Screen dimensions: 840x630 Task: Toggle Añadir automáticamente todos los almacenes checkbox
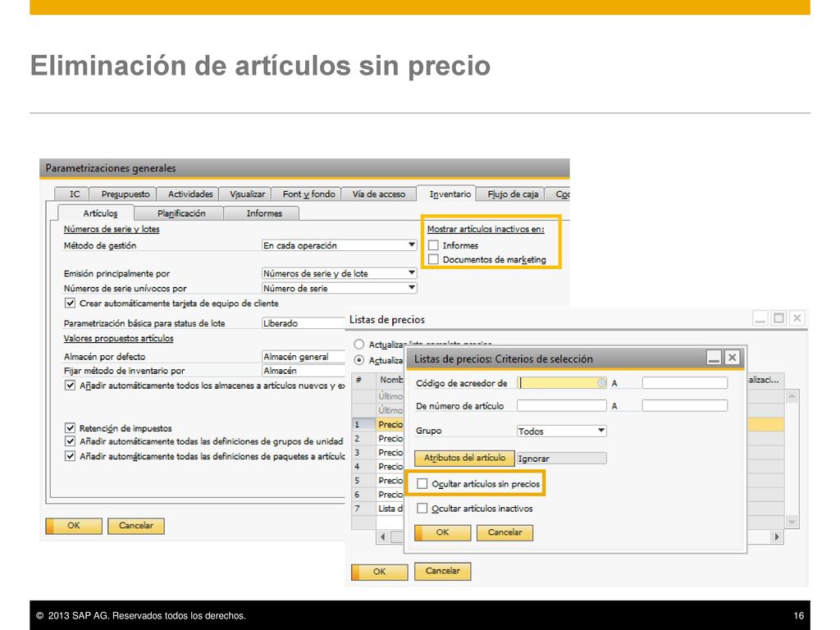click(x=70, y=386)
